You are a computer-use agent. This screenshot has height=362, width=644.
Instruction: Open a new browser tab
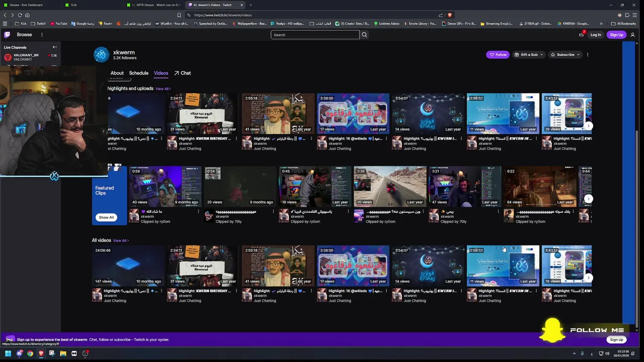pos(251,5)
